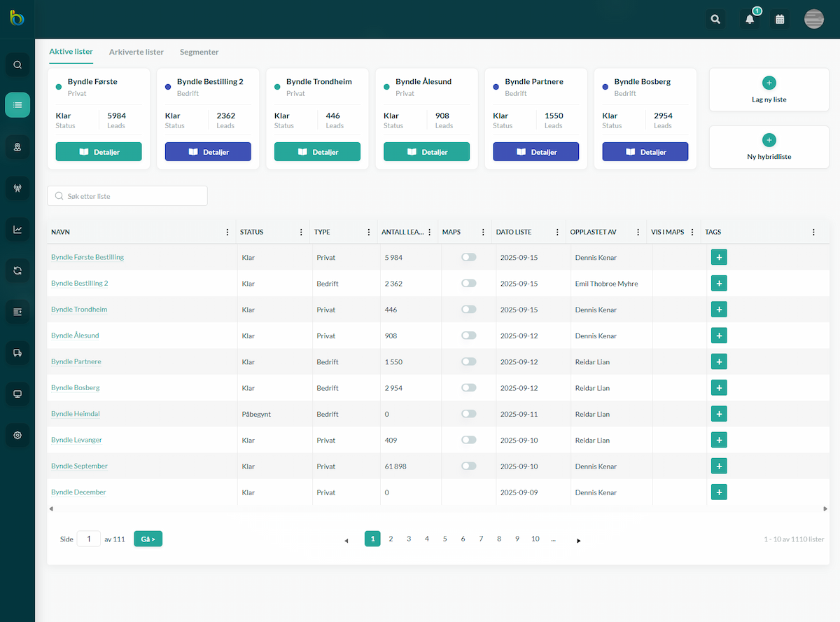840x622 pixels.
Task: Click the Søk etter liste search field
Action: tap(127, 196)
